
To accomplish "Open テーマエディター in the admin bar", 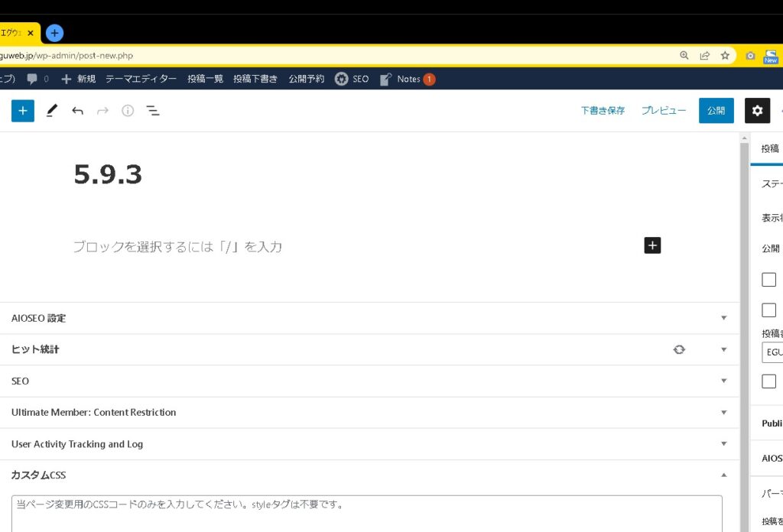I will tap(141, 79).
